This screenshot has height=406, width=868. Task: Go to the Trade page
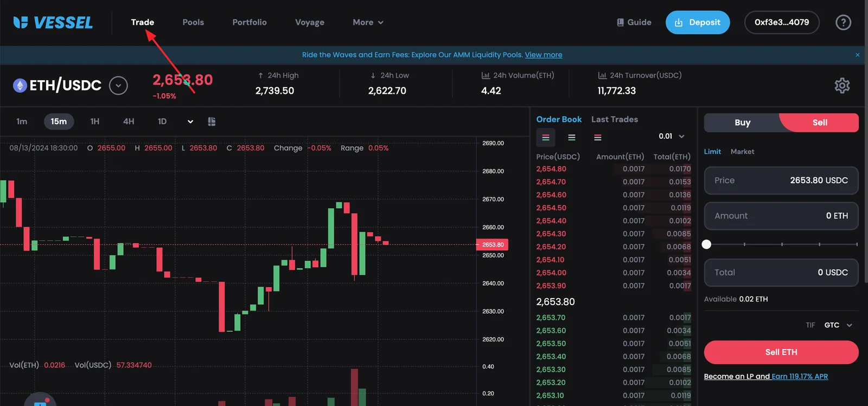pyautogui.click(x=143, y=22)
